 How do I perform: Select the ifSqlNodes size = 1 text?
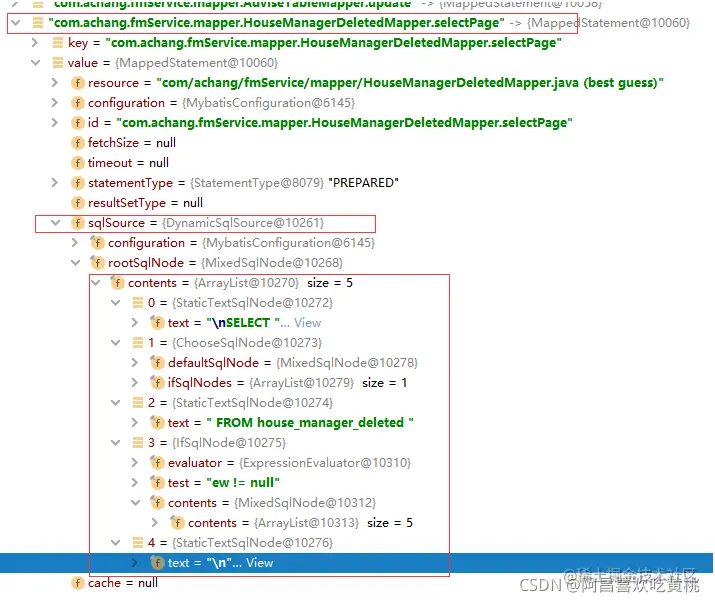point(384,383)
